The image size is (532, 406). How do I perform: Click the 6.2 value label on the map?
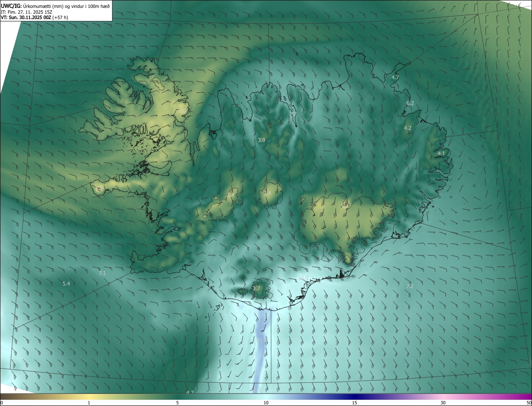click(x=410, y=103)
